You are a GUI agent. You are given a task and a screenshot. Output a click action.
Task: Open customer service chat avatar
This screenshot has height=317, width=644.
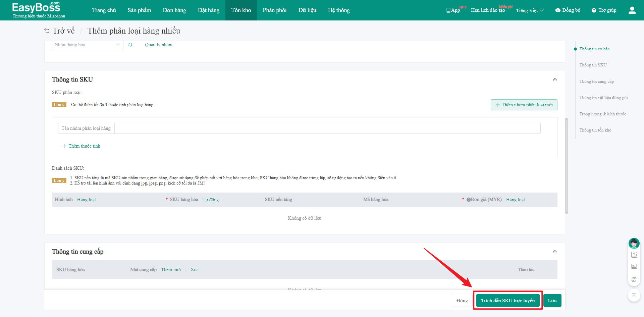[634, 243]
